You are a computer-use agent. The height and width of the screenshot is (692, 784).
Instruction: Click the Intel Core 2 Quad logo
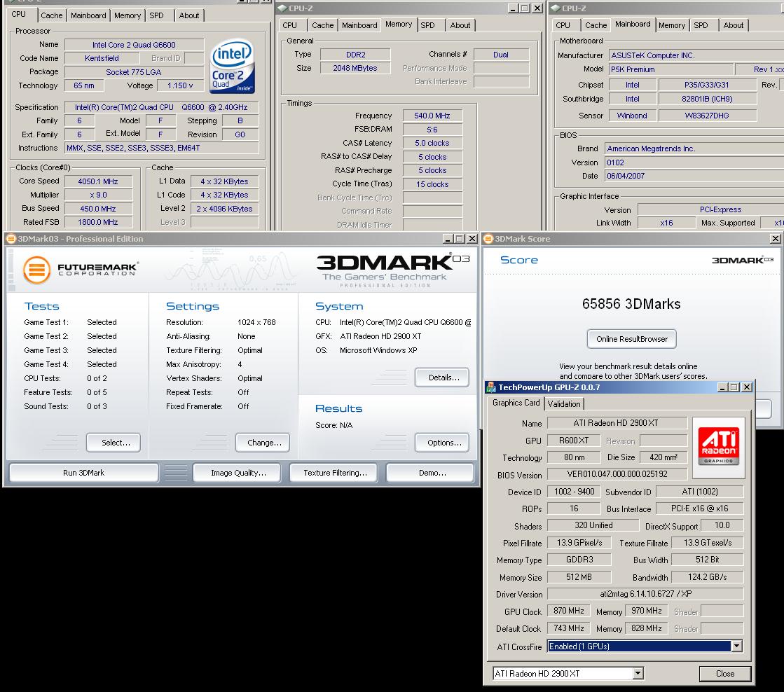(x=232, y=66)
